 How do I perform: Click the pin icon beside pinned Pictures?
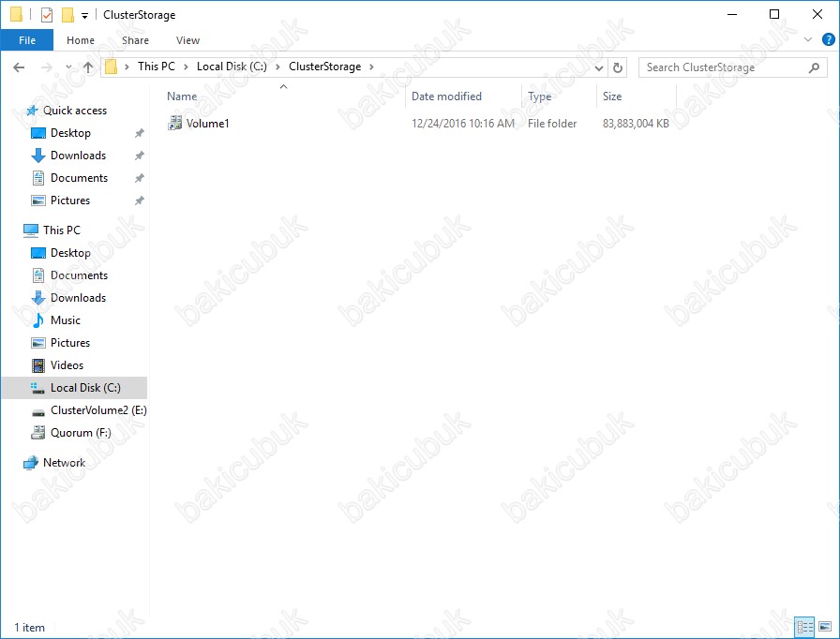[x=140, y=201]
